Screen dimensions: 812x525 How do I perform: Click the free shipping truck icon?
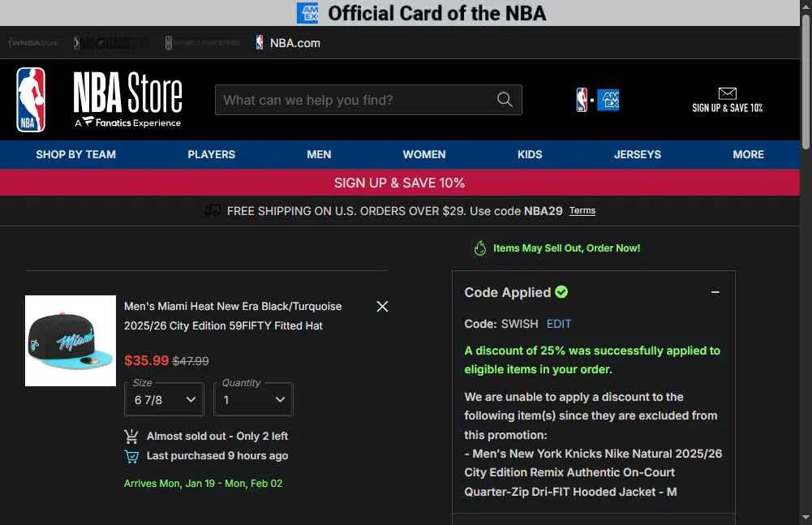tap(213, 210)
